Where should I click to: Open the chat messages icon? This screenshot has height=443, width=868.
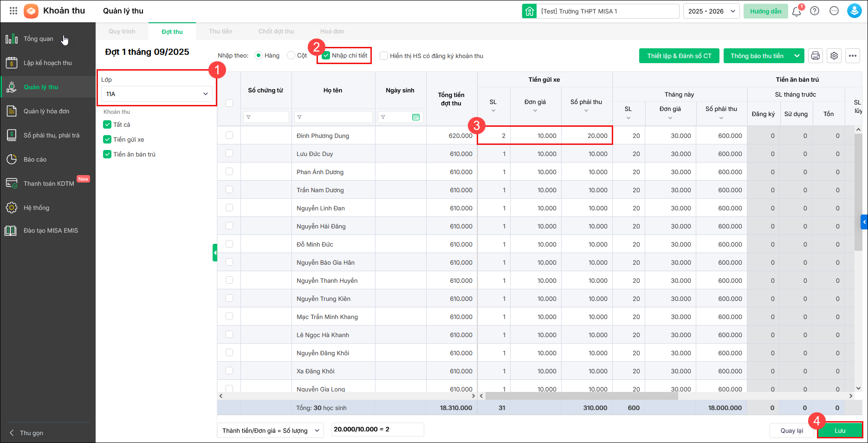pyautogui.click(x=834, y=11)
